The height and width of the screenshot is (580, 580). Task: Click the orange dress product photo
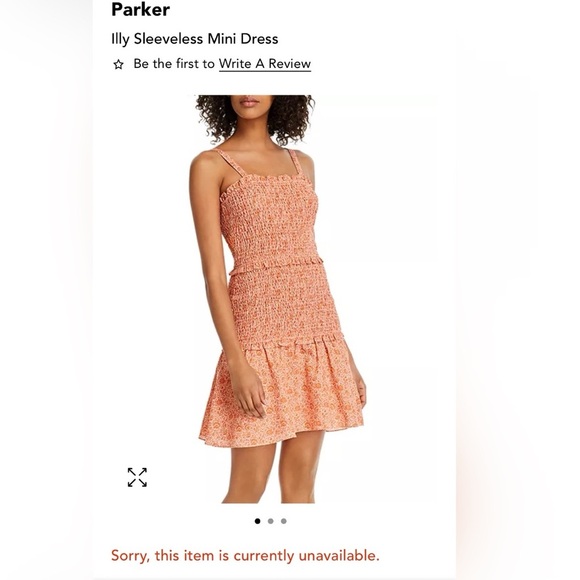[280, 299]
